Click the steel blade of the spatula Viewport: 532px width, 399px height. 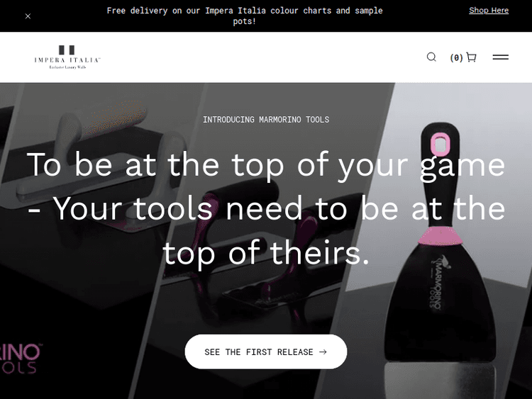point(439,380)
